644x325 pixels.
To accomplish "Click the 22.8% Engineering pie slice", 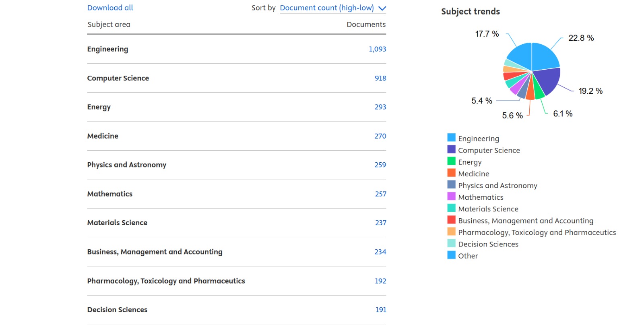I will pyautogui.click(x=543, y=57).
